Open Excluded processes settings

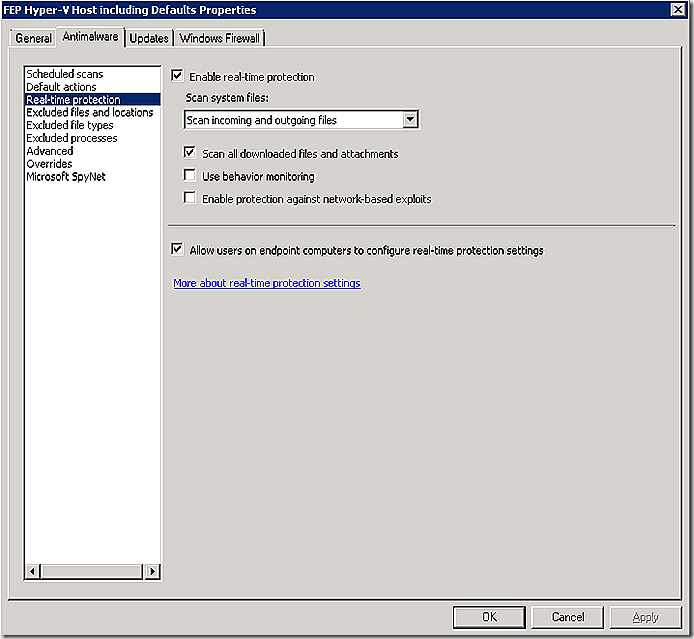click(93, 138)
